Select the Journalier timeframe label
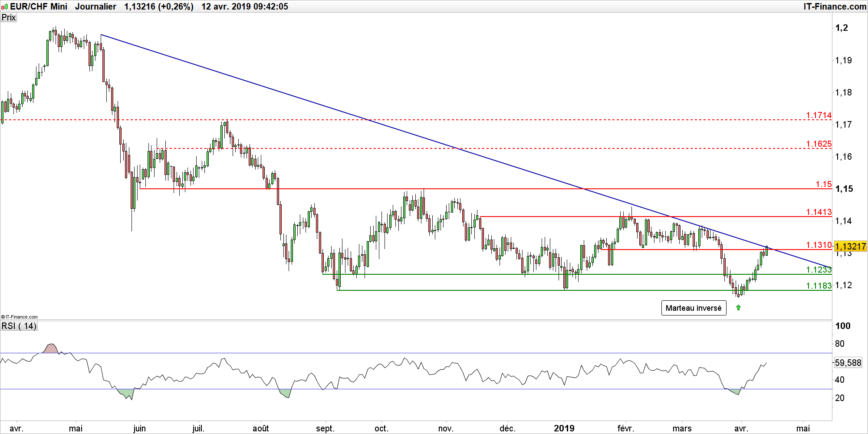Image resolution: width=868 pixels, height=434 pixels. tap(95, 7)
